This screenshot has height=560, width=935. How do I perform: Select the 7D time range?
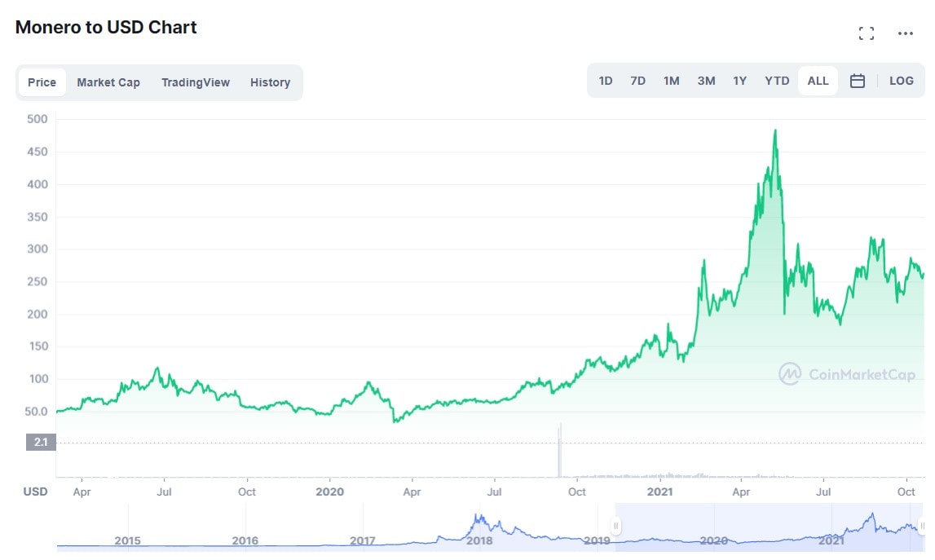point(637,81)
